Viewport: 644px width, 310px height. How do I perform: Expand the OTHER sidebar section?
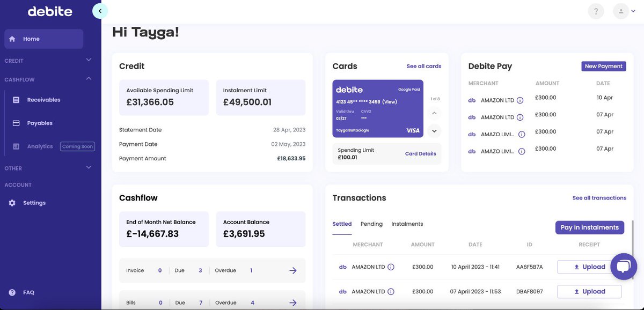click(48, 168)
